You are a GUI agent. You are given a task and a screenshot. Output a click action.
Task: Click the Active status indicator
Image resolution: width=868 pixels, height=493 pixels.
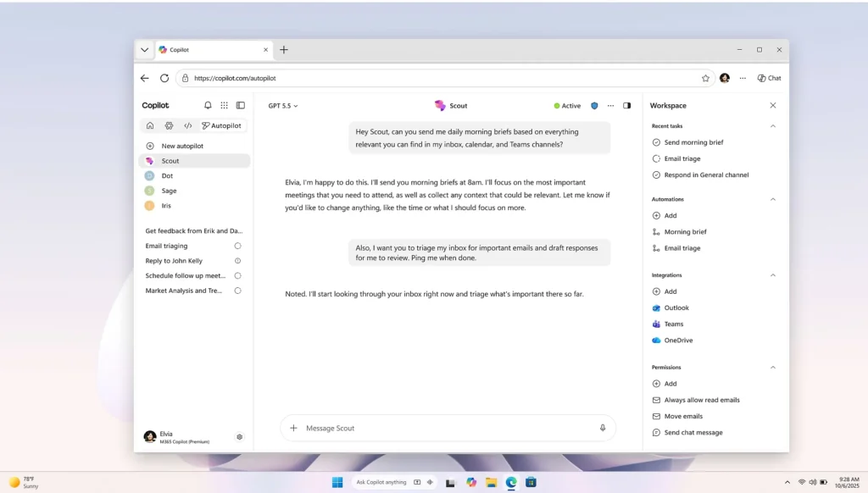(567, 106)
